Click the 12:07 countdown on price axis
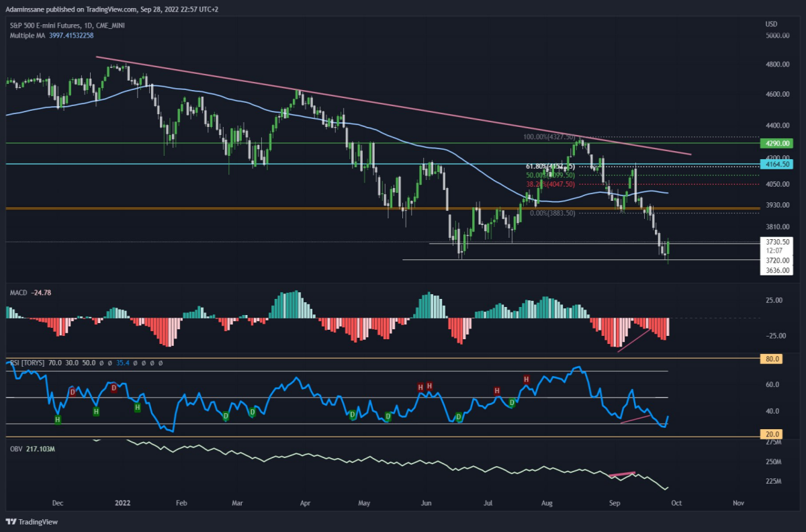 [x=774, y=251]
